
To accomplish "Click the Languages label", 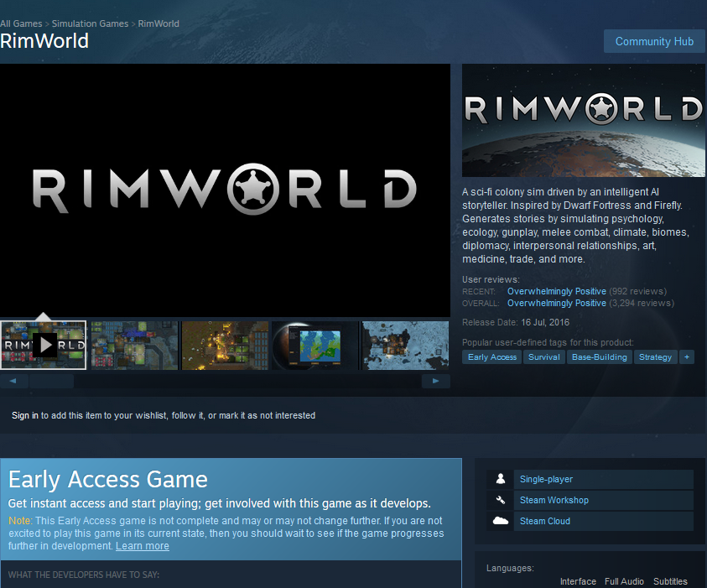I will click(x=510, y=568).
